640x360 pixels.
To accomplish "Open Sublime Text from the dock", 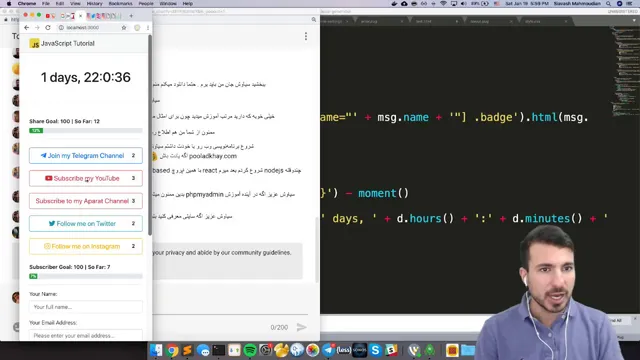I will pos(187,350).
